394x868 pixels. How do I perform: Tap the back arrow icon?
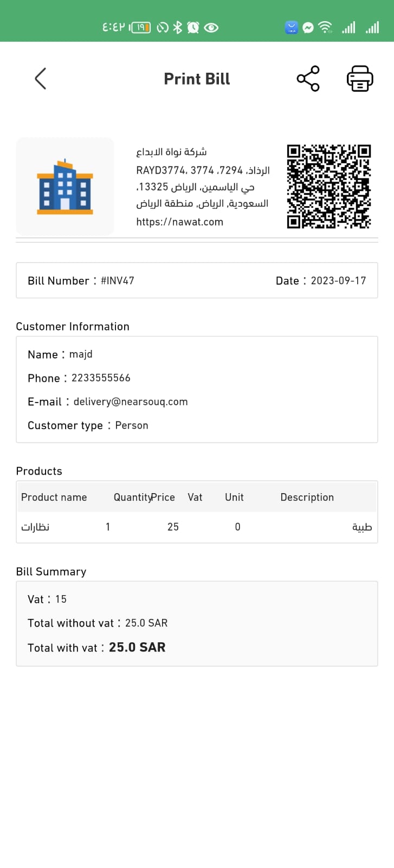(41, 79)
